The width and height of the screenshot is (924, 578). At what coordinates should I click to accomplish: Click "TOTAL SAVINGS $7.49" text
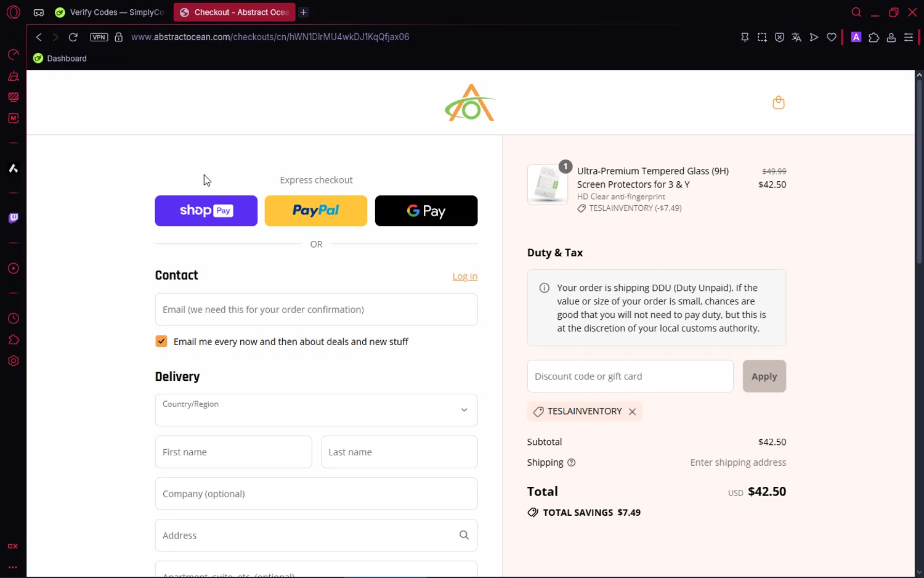click(591, 513)
